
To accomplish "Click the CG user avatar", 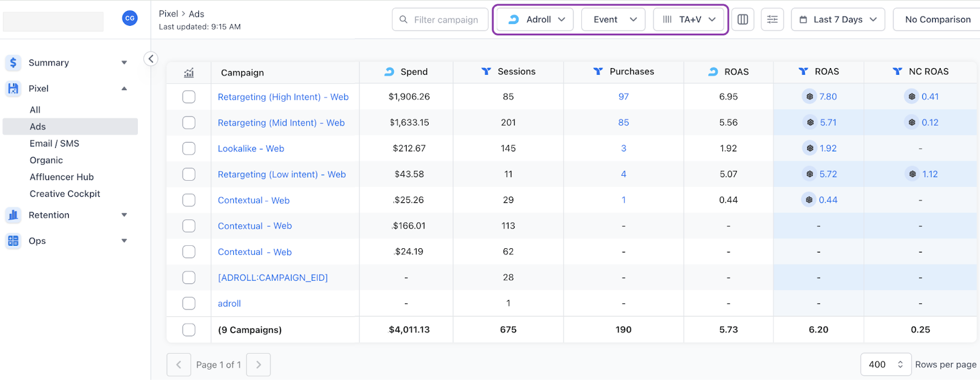I will pos(130,18).
